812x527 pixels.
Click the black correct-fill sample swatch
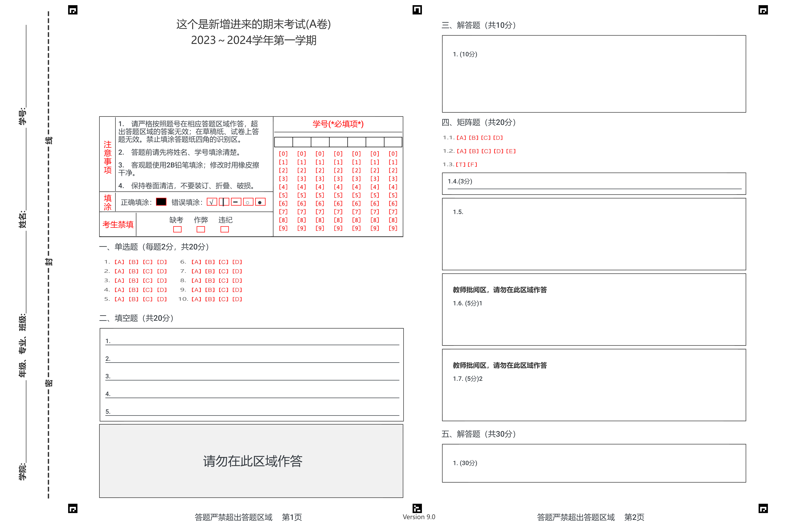(x=161, y=202)
